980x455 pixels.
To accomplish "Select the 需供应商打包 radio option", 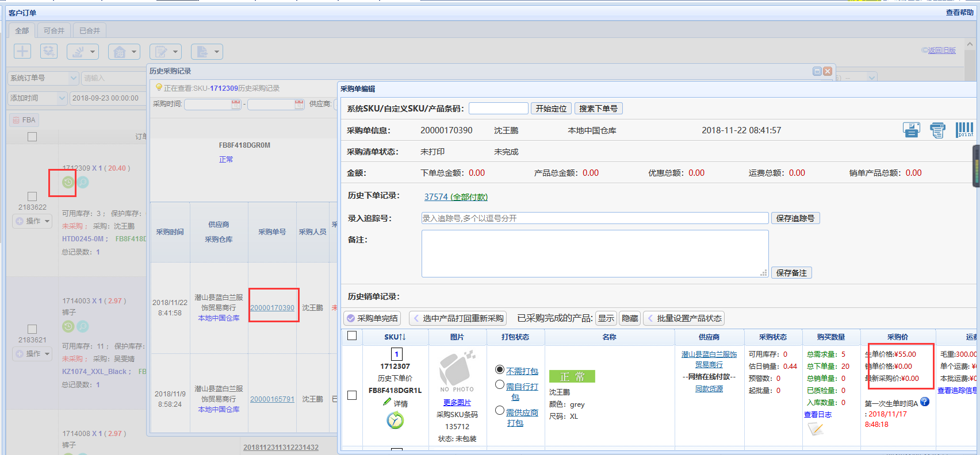I will pos(500,411).
